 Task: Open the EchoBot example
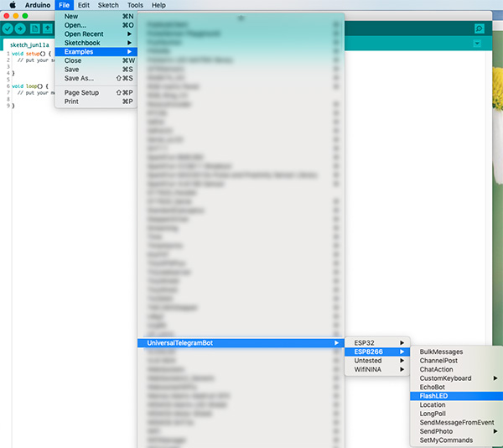(x=457, y=388)
